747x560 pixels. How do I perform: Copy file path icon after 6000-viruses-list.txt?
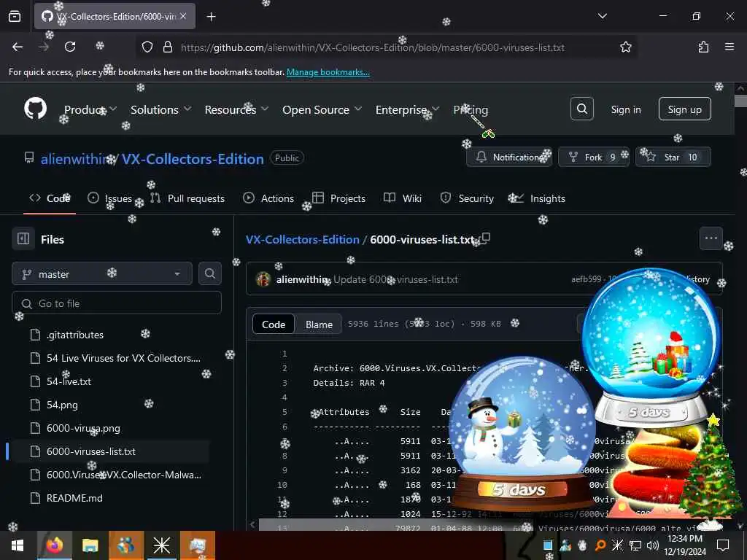click(x=485, y=238)
